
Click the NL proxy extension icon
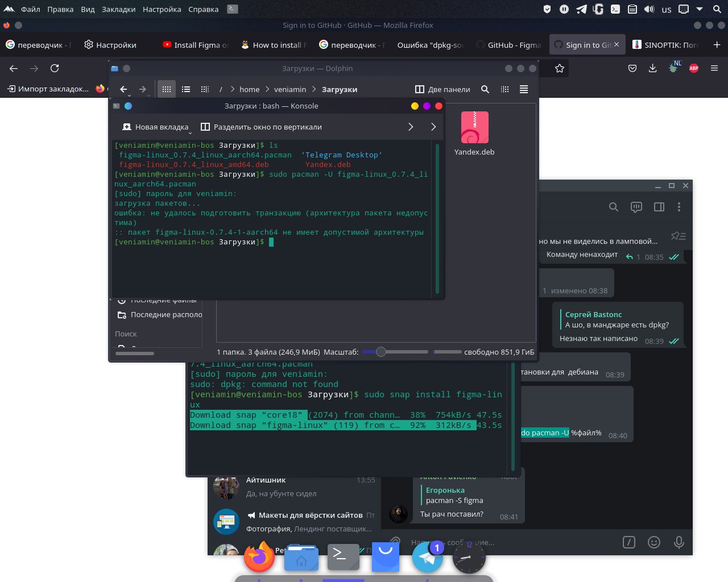(674, 67)
